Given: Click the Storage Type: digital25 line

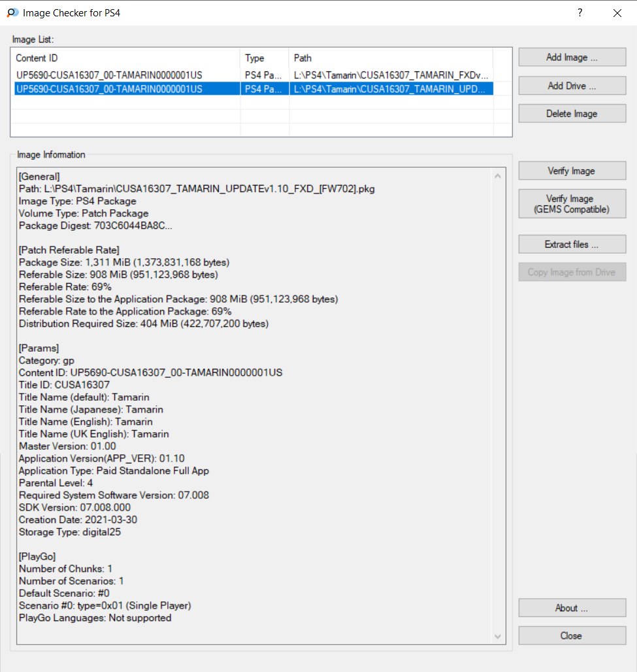Looking at the screenshot, I should coord(70,532).
